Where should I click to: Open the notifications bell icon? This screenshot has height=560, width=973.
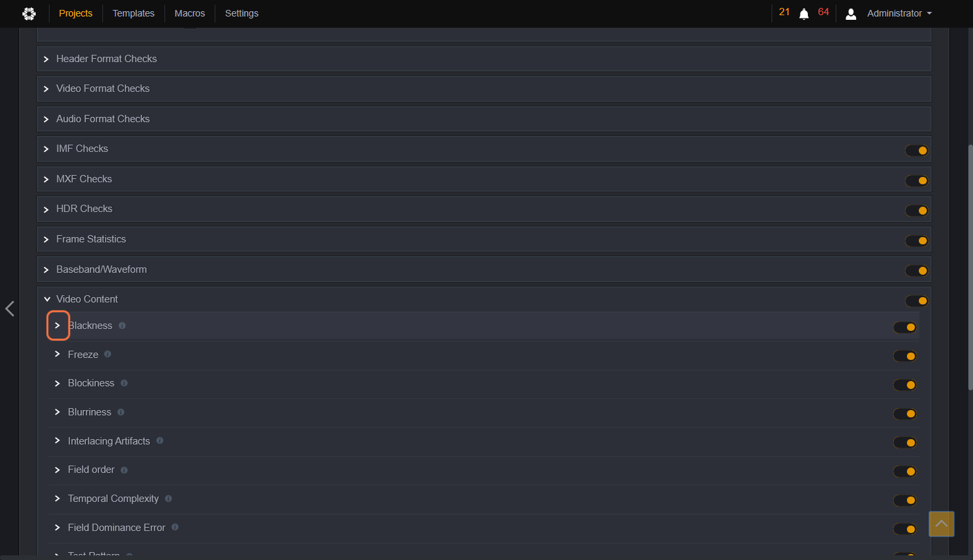[x=804, y=14]
